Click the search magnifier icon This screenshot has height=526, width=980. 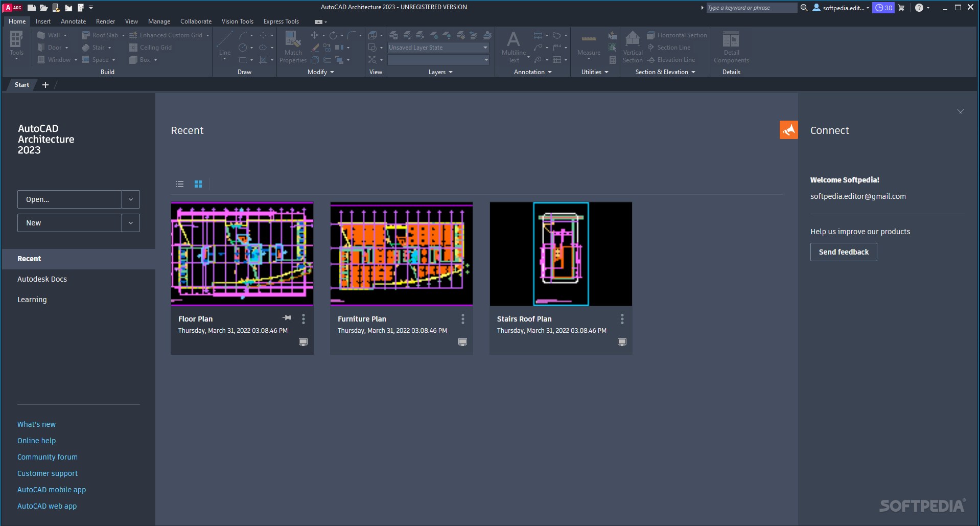pyautogui.click(x=804, y=8)
